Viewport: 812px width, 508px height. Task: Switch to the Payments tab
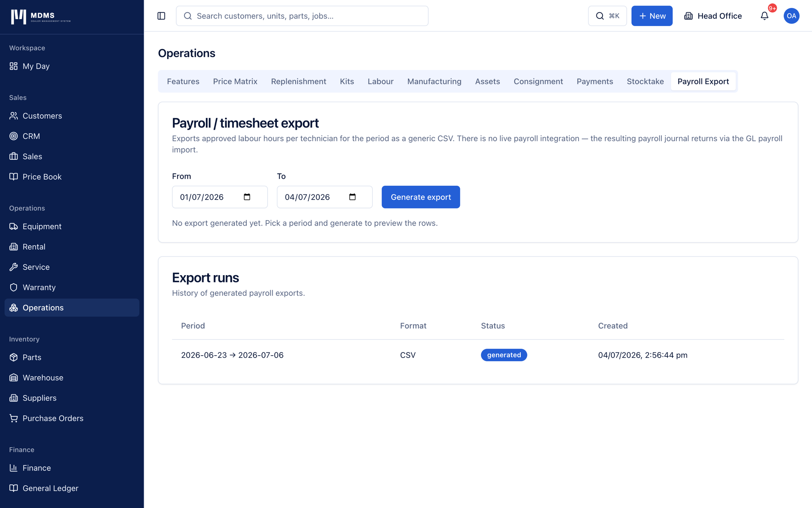594,81
